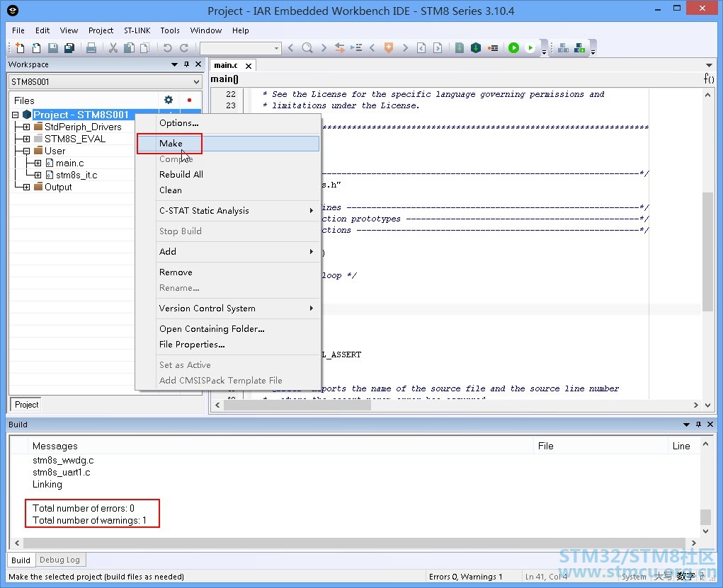Open the Workspace panel menu arrow
Screen dimensions: 723x588
[x=174, y=64]
